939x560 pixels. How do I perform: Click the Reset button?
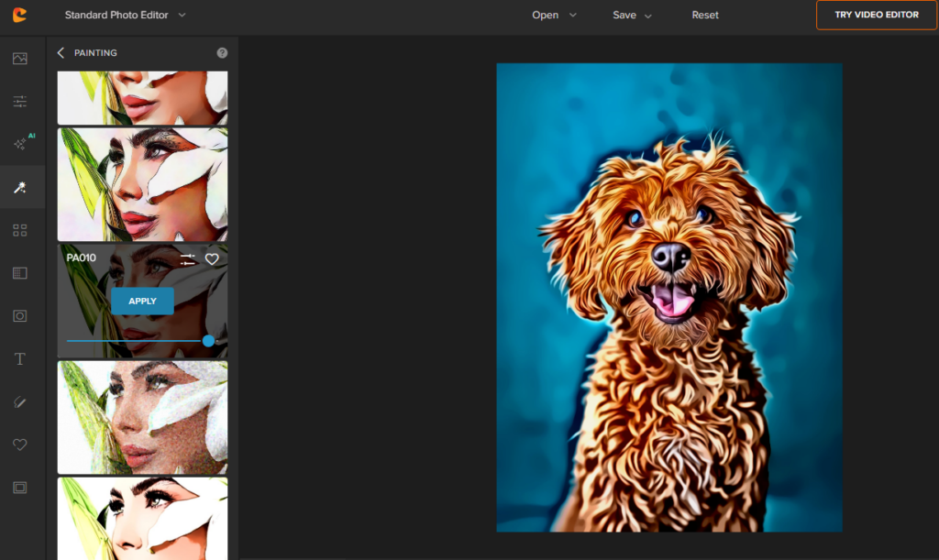(x=705, y=15)
